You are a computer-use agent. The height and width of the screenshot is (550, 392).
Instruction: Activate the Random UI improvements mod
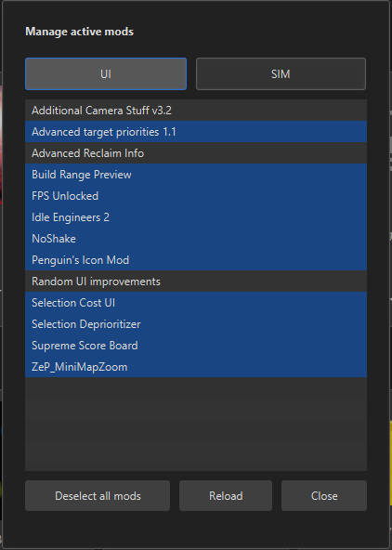pyautogui.click(x=196, y=282)
